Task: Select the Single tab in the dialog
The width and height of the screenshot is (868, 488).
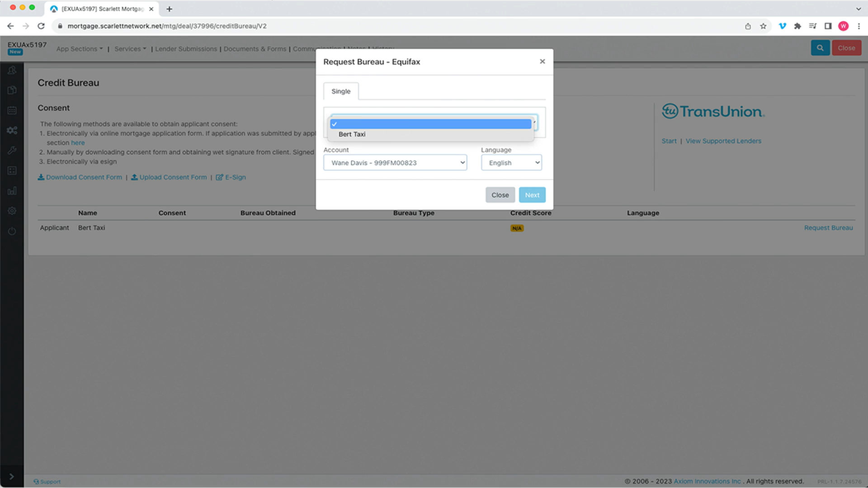Action: coord(341,91)
